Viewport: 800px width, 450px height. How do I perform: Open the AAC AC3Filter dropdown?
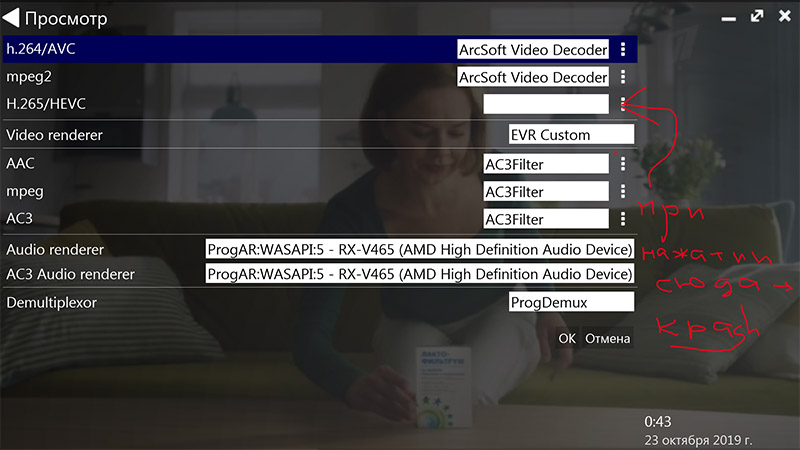point(545,163)
